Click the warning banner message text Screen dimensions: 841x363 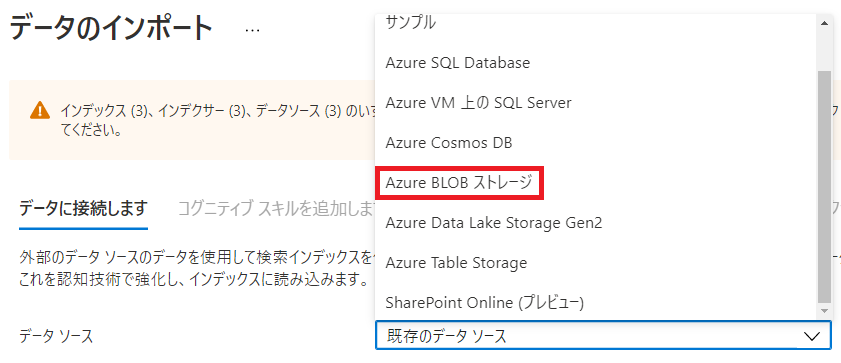click(217, 120)
